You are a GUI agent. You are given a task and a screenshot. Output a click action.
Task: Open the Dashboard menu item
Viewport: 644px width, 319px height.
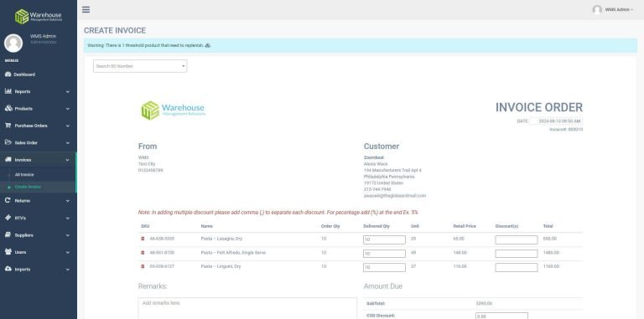[39, 75]
